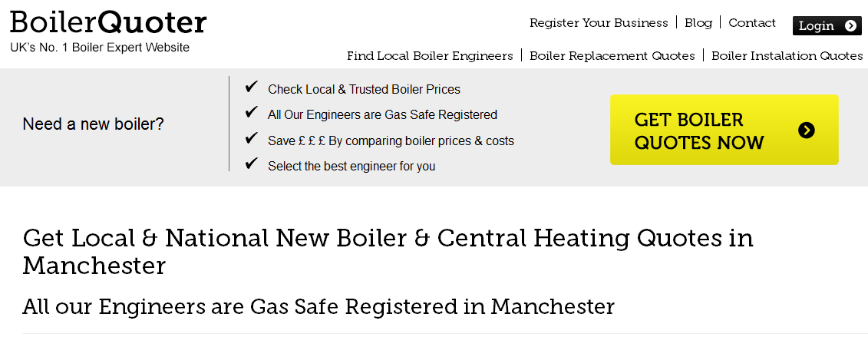Open the Contact page
Screen dimensions: 868x347
click(752, 23)
